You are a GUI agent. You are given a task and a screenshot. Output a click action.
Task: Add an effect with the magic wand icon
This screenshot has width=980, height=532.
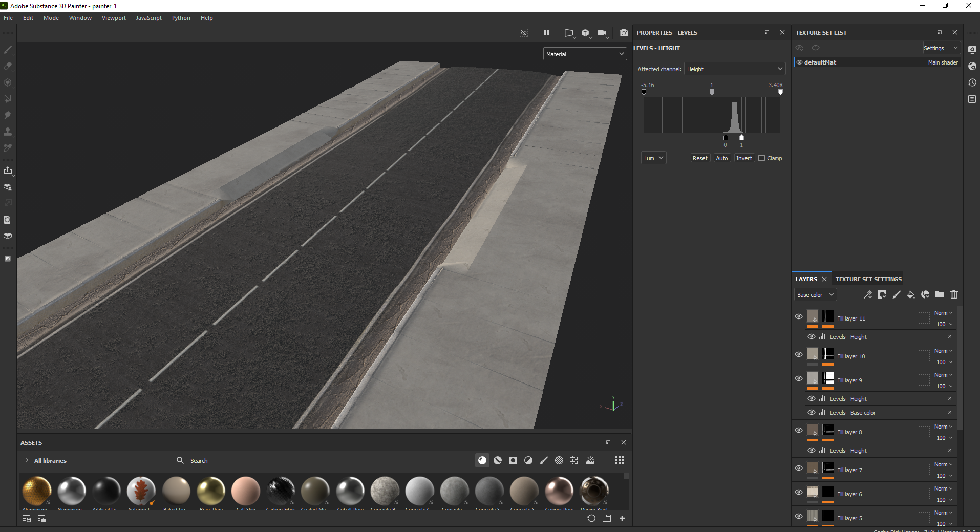coord(867,294)
